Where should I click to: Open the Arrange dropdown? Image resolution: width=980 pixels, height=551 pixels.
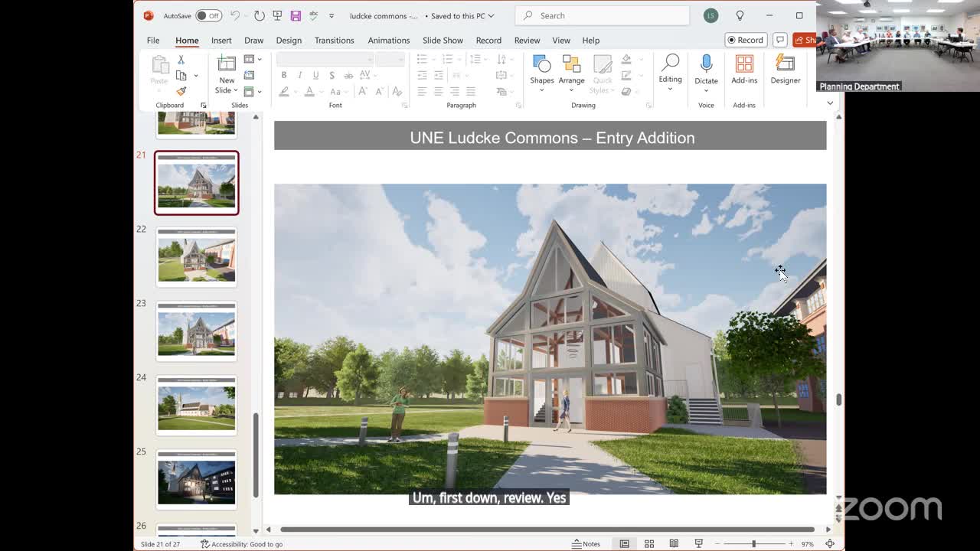[571, 73]
